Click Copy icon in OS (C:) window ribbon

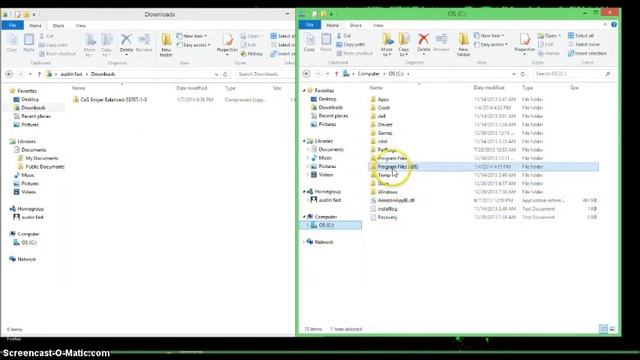click(x=309, y=42)
